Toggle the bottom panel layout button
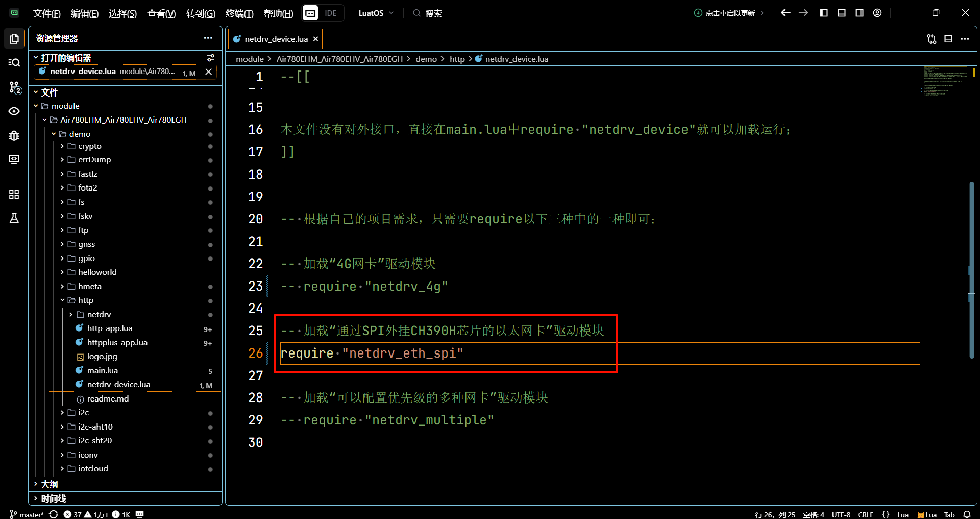 [842, 13]
